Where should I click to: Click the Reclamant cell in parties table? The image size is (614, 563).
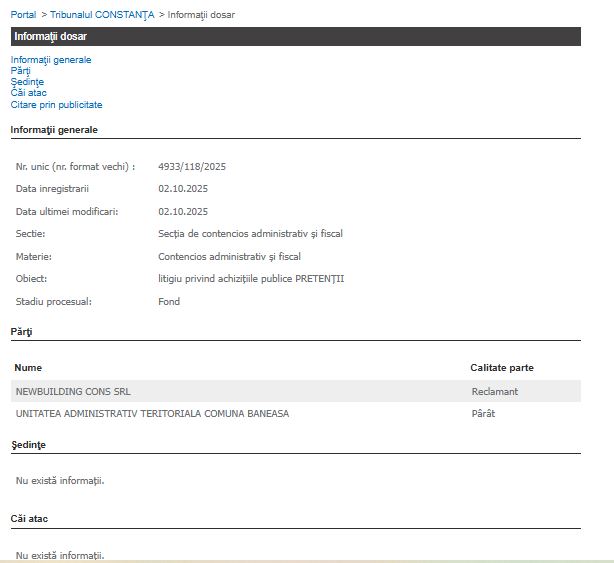tap(495, 391)
